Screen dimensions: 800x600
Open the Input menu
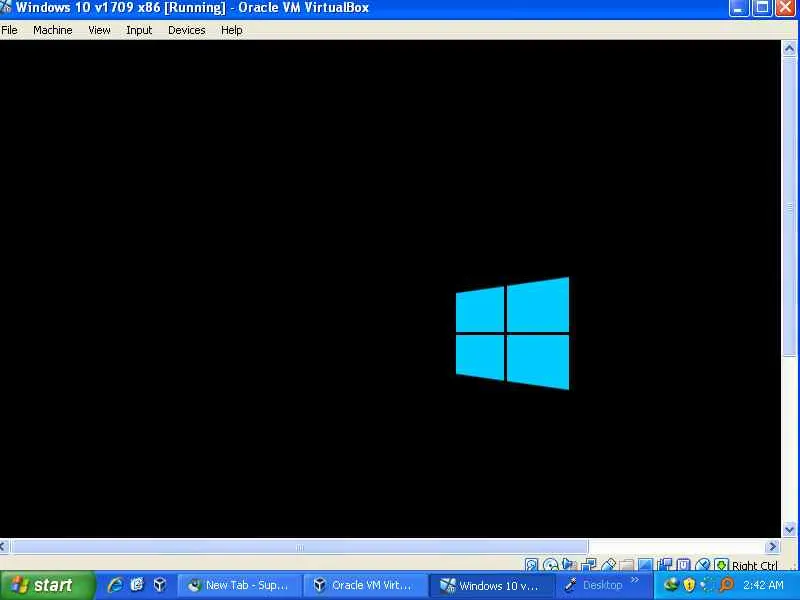click(139, 30)
